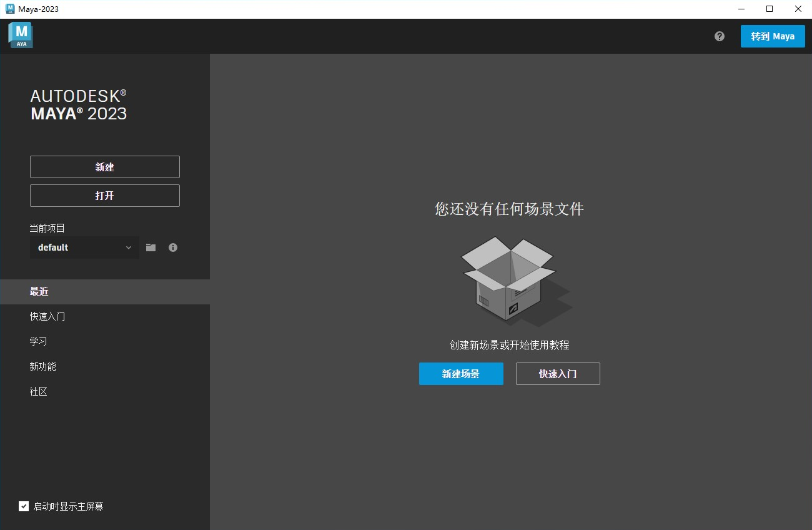Expand the default project dropdown
This screenshot has width=812, height=530.
pyautogui.click(x=84, y=247)
